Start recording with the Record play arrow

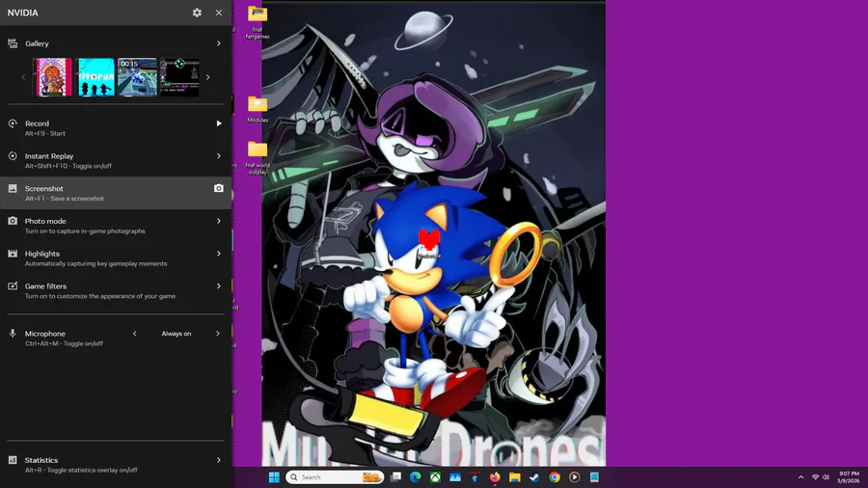tap(219, 123)
